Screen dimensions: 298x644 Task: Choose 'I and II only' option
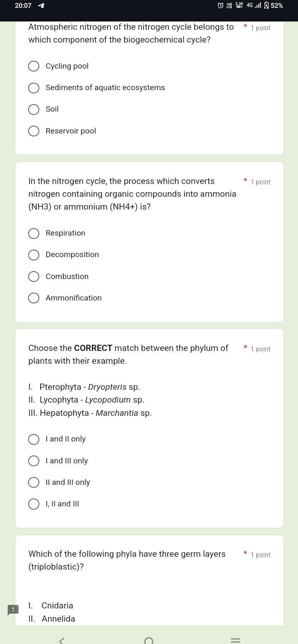pyautogui.click(x=34, y=439)
